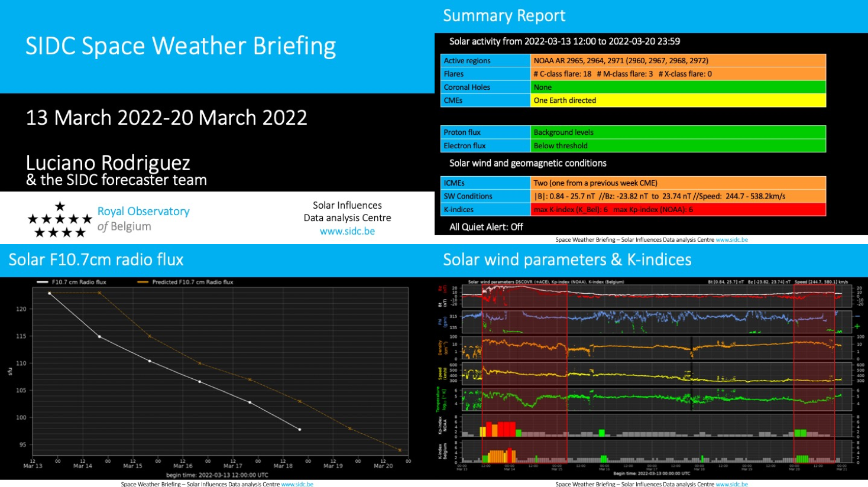Click the Solar F10.7cm radio flux panel title

point(96,259)
